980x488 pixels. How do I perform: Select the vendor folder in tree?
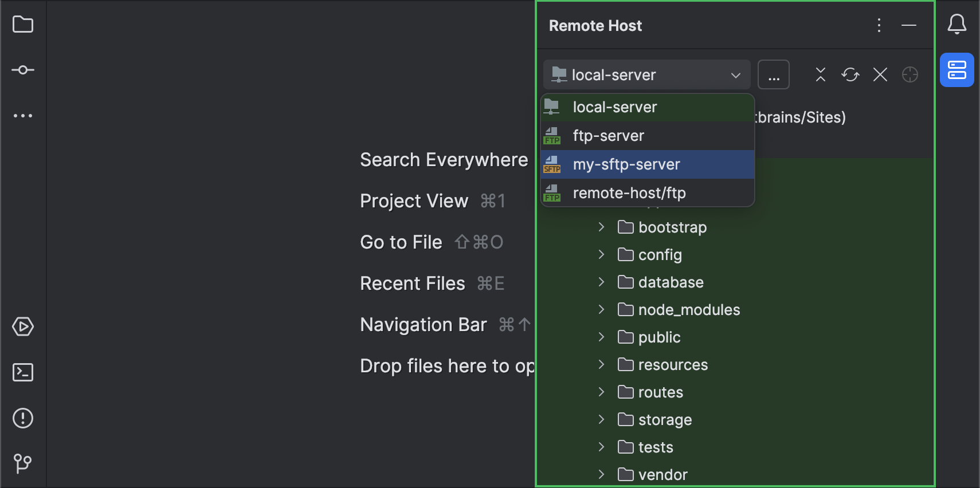point(663,474)
